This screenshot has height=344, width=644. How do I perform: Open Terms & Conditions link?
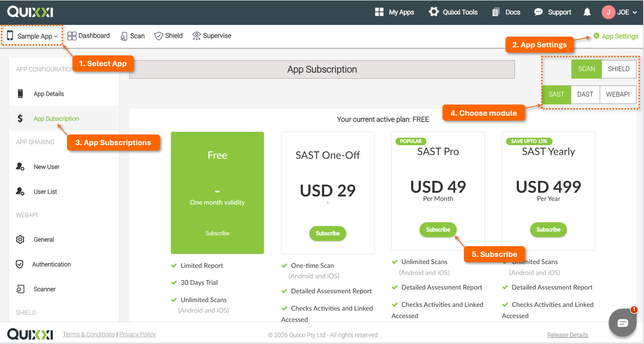(89, 334)
